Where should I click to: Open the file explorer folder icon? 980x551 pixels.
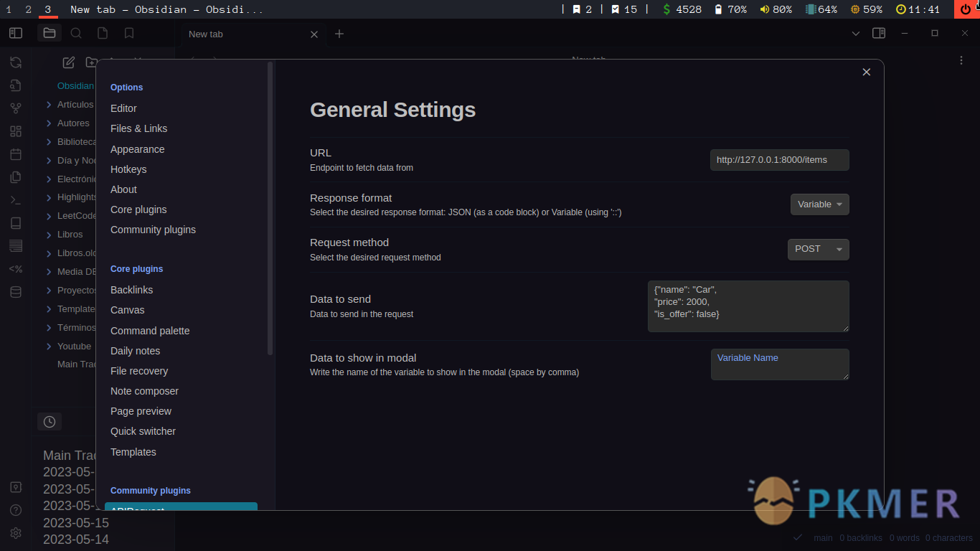pos(50,33)
